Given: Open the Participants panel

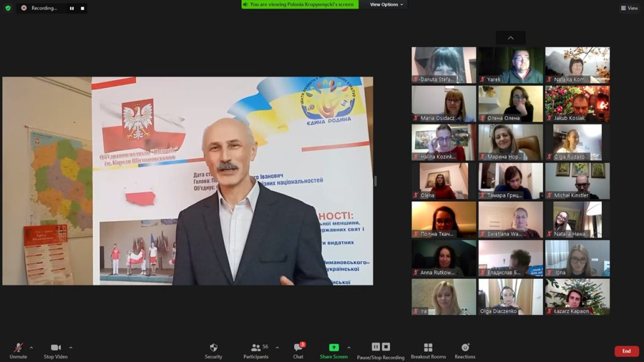Looking at the screenshot, I should coord(256,348).
